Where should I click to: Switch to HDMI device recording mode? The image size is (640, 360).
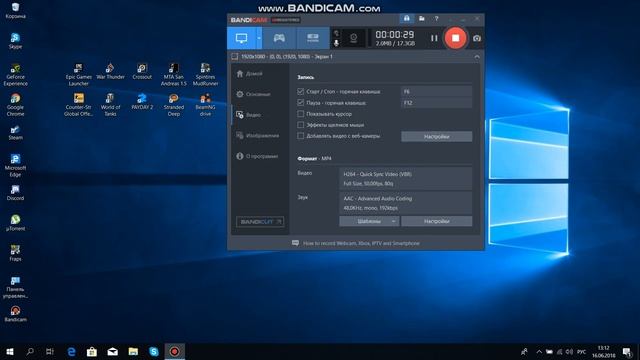[313, 38]
